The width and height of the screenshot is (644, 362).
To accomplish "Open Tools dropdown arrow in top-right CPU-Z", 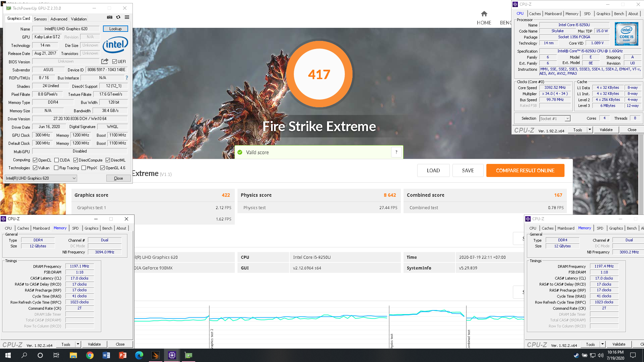I will tap(590, 130).
